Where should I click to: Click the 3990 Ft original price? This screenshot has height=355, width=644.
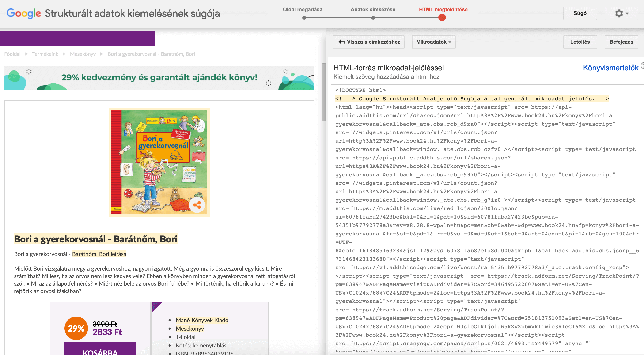(105, 324)
